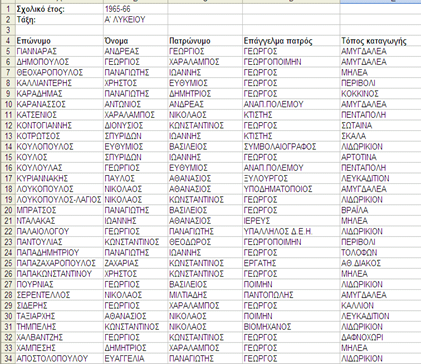Image resolution: width=421 pixels, height=364 pixels.
Task: Select row header 17
Action: (8, 178)
